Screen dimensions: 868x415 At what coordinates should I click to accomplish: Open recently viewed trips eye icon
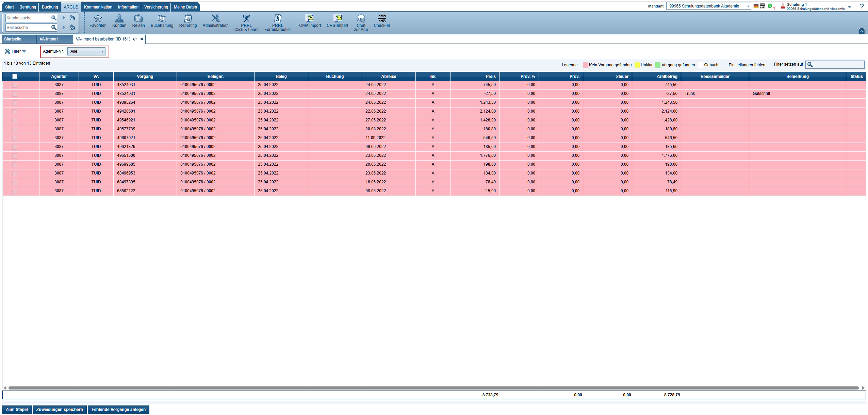[72, 27]
